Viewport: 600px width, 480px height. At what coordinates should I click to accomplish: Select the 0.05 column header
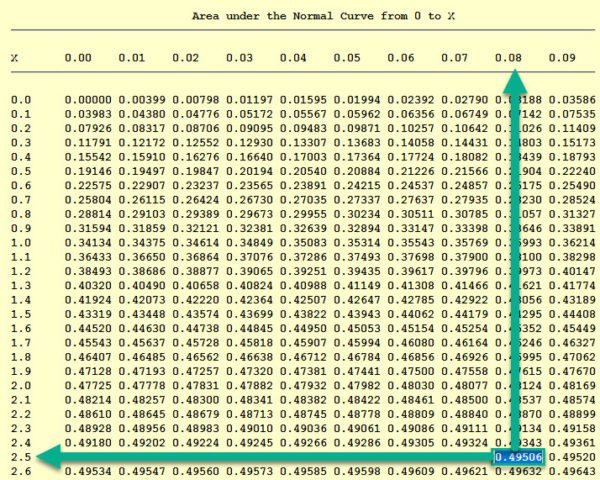click(x=347, y=58)
